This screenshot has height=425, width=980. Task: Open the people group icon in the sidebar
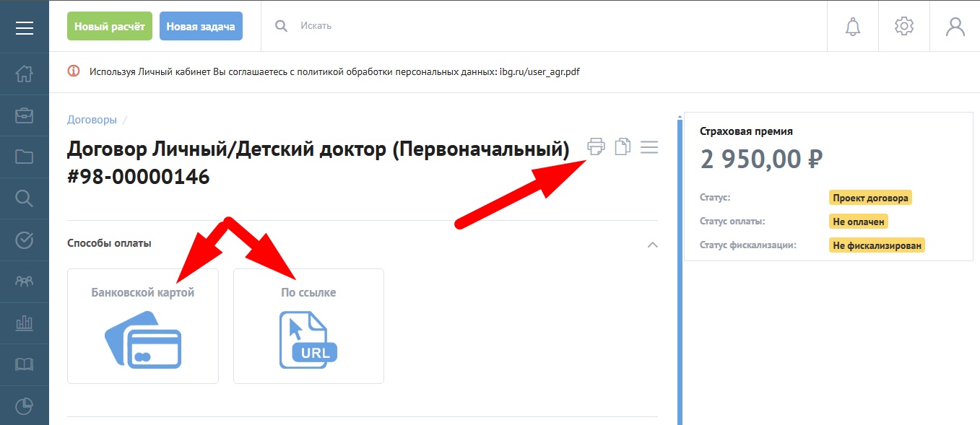coord(25,281)
